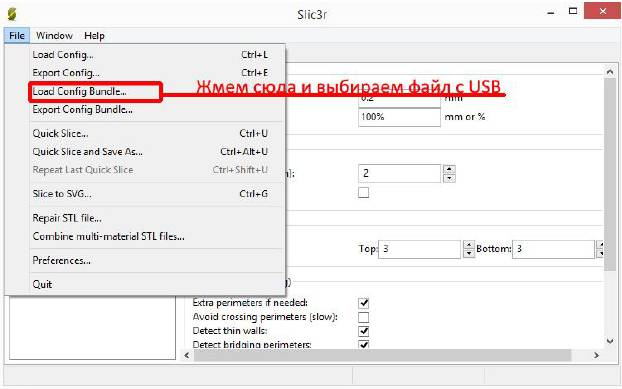Toggle Detect thin walls checkbox

363,331
